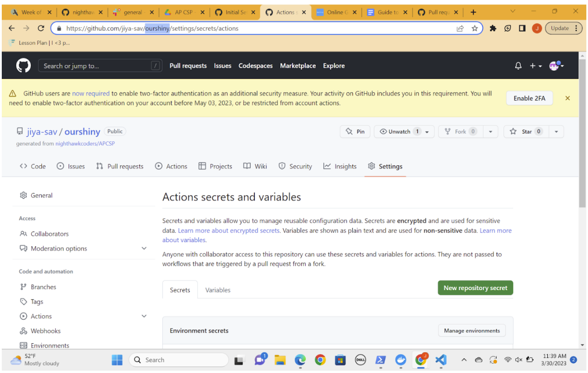
Task: Open the user avatar menu
Action: coord(556,66)
